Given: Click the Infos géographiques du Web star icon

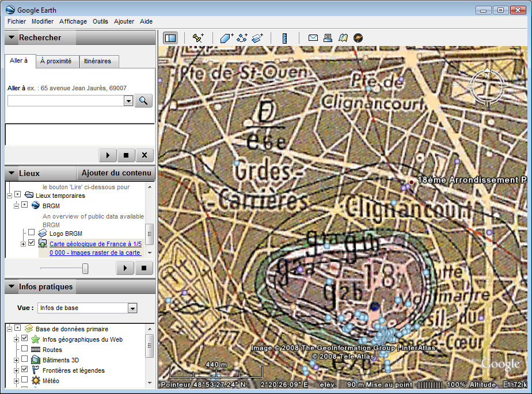Looking at the screenshot, I should 36,339.
